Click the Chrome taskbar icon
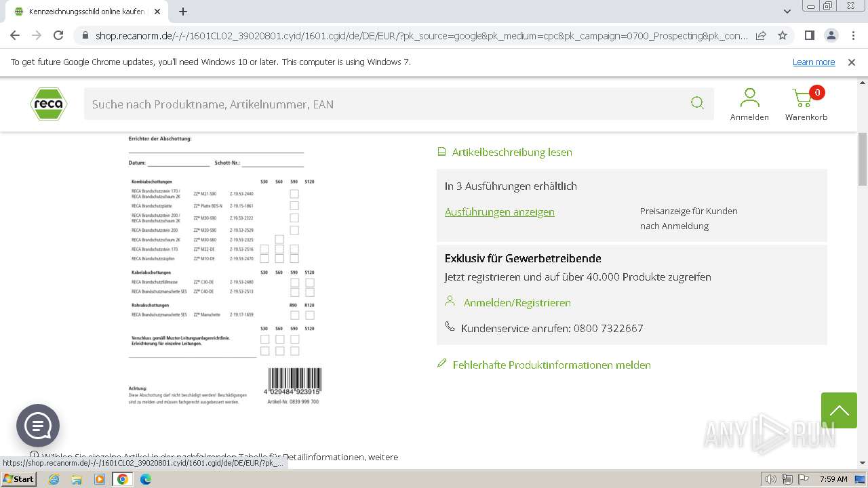This screenshot has width=868, height=488. point(123,479)
